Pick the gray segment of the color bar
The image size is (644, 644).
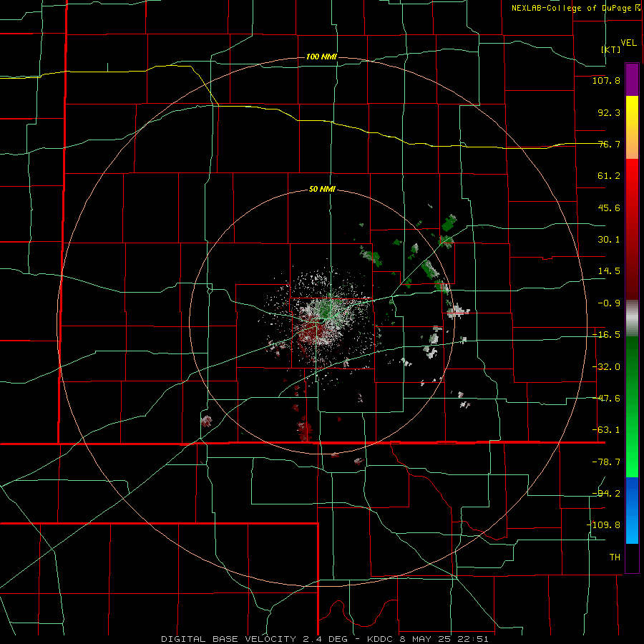pyautogui.click(x=632, y=318)
